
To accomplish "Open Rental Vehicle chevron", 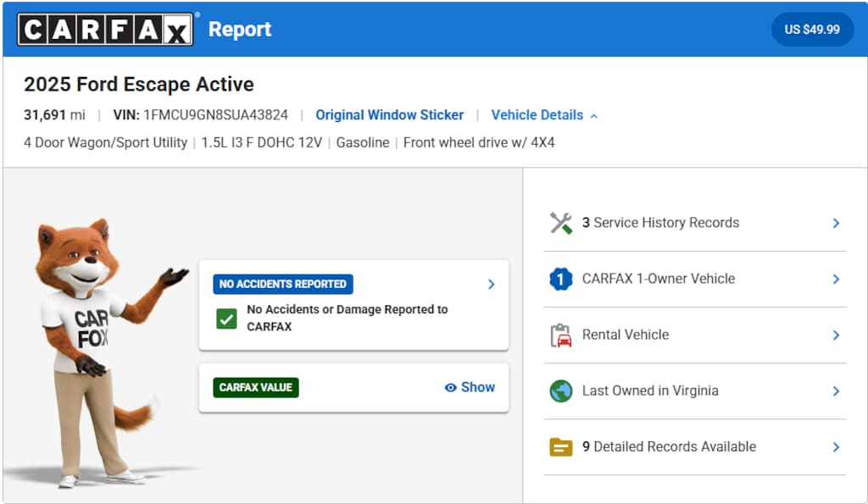I will point(836,335).
